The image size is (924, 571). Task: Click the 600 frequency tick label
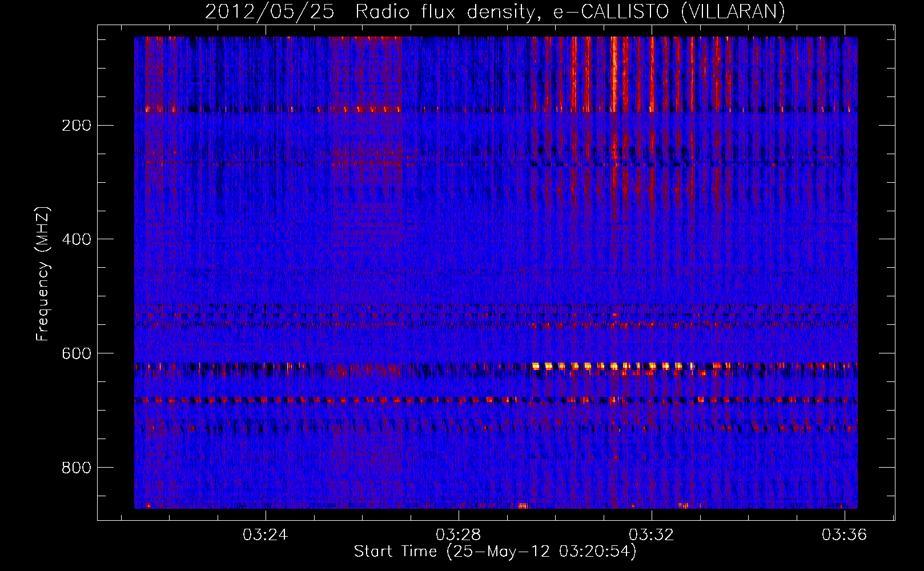[77, 354]
